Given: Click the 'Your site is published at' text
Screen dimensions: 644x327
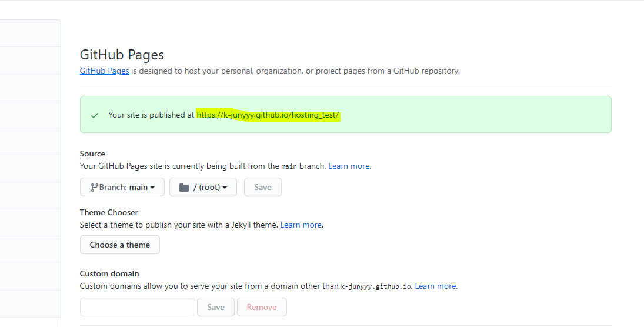Looking at the screenshot, I should pyautogui.click(x=151, y=115).
